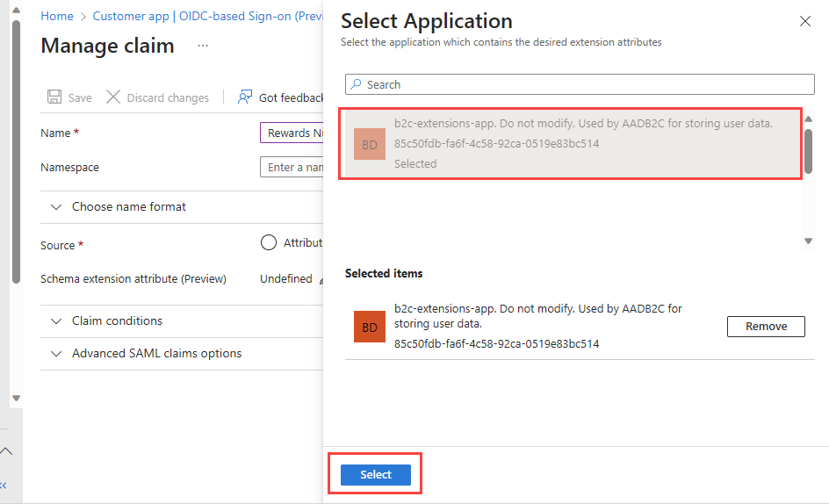Image resolution: width=829 pixels, height=504 pixels.
Task: Click the collapse double-chevron at bottom left
Action: coord(4,485)
